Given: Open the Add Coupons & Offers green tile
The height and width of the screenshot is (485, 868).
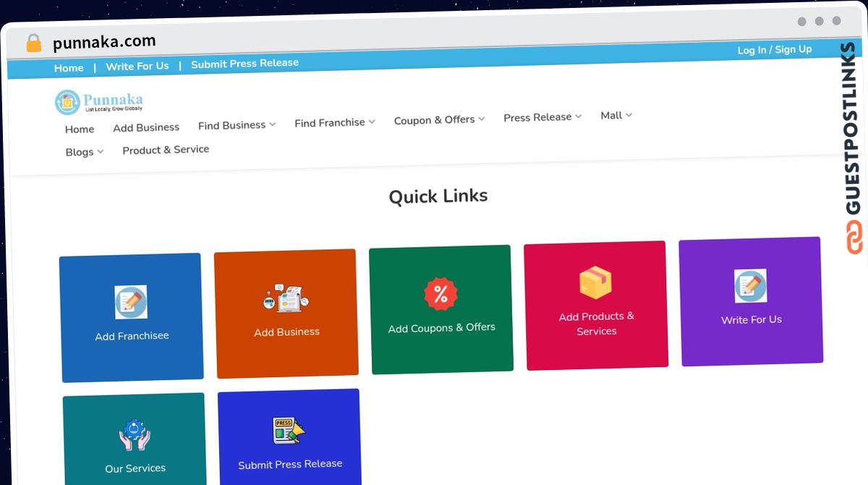Looking at the screenshot, I should 441,310.
